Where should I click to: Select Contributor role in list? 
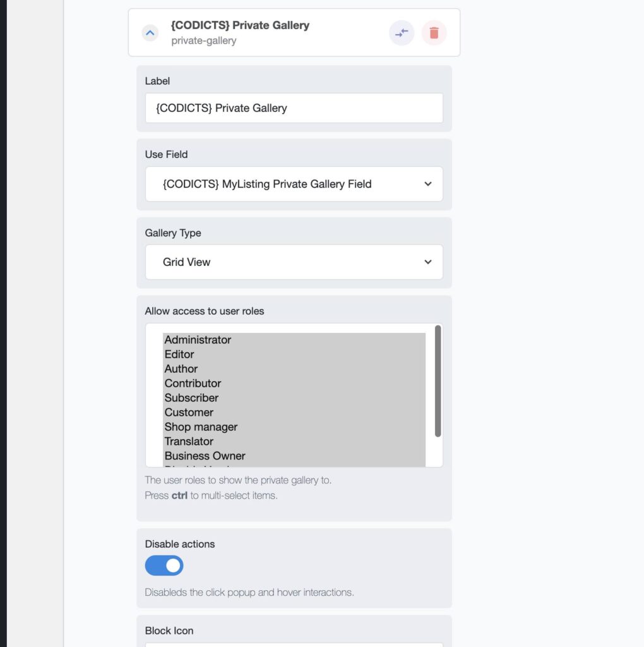coord(294,384)
